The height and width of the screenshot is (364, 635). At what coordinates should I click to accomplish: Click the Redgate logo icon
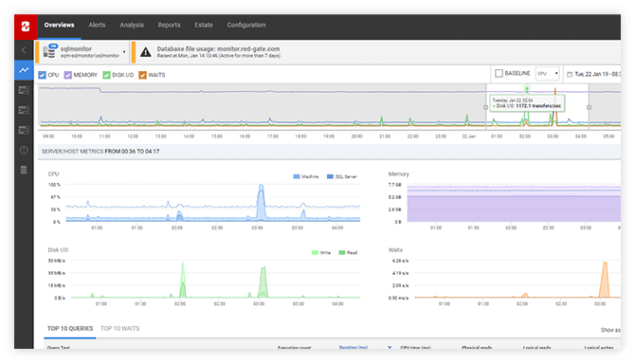pos(26,27)
